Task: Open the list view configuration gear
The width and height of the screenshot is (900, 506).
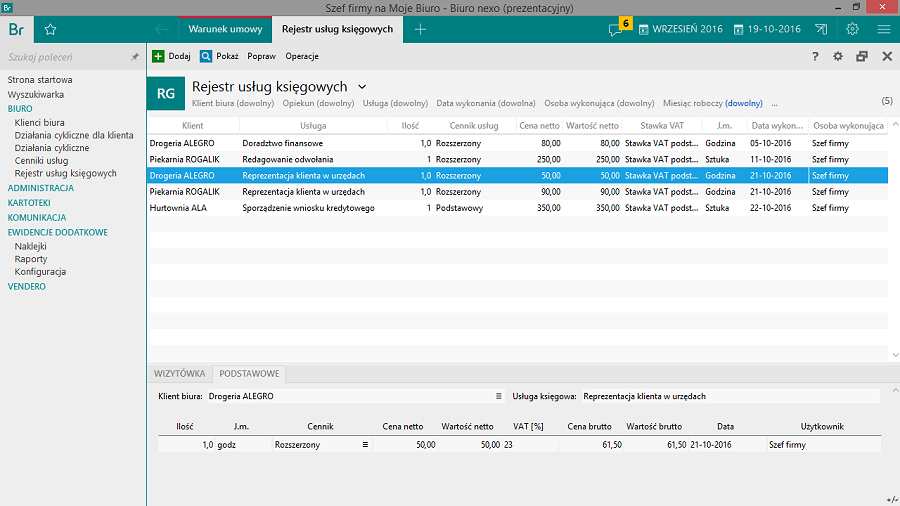Action: [x=838, y=57]
